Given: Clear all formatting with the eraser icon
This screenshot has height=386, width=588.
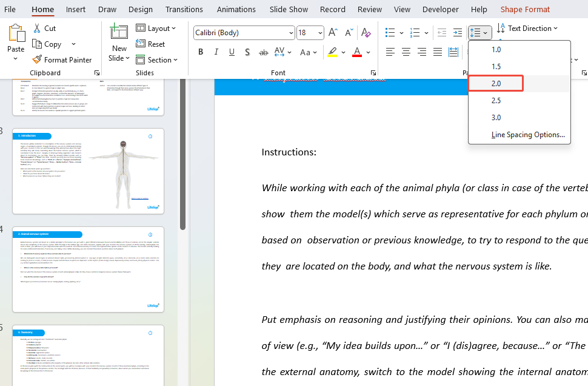Looking at the screenshot, I should pos(366,33).
